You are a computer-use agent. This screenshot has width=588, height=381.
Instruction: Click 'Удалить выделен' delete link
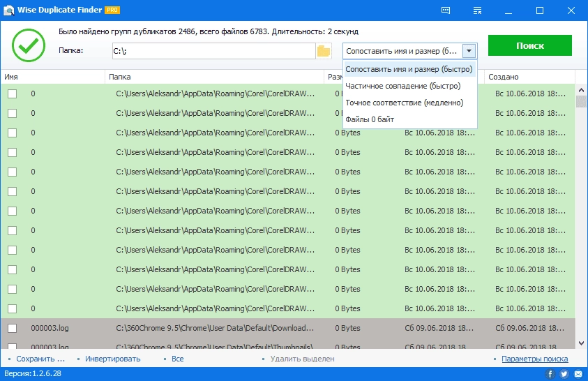(x=302, y=359)
